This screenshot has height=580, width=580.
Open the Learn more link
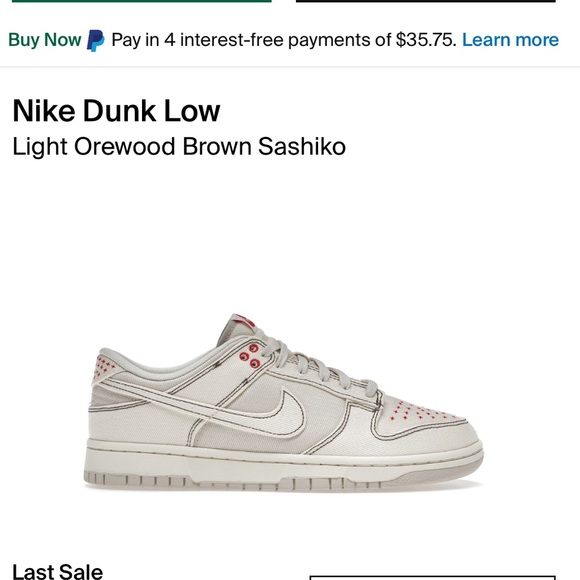[x=510, y=40]
